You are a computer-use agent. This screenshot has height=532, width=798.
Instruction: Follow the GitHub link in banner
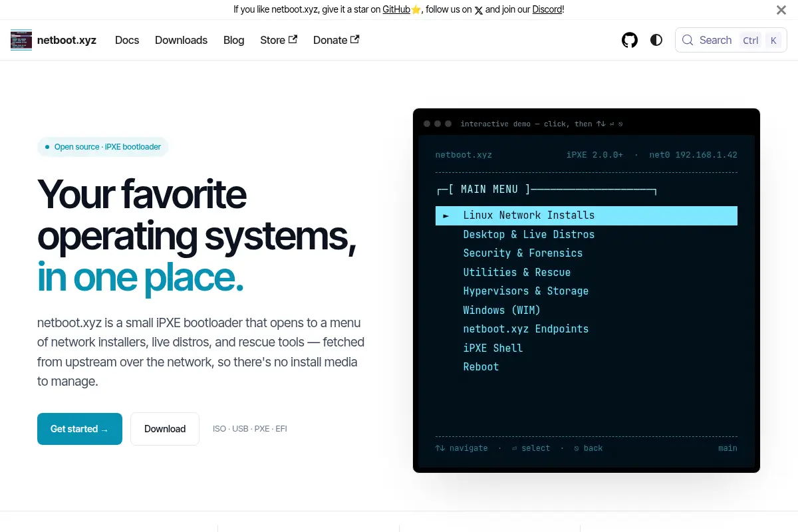[396, 9]
